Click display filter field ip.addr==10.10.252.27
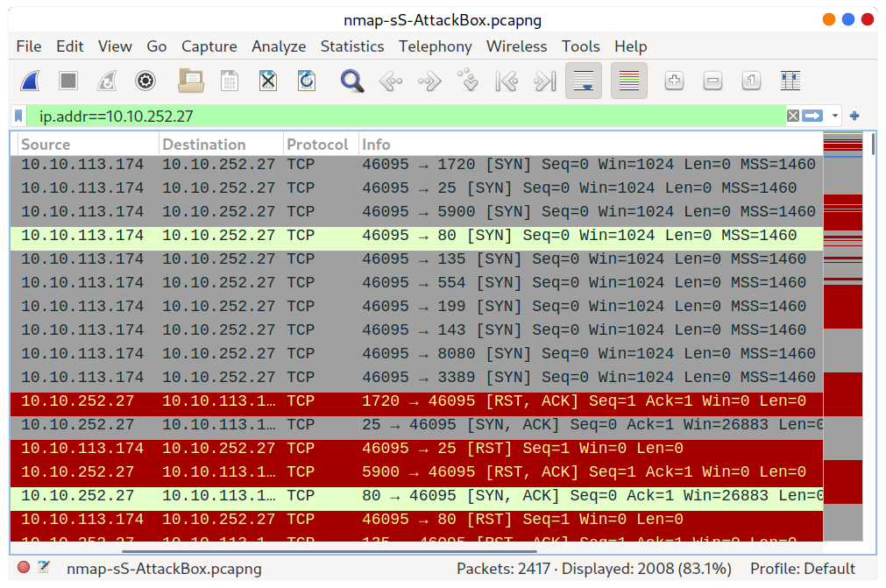886x588 pixels. pos(406,116)
